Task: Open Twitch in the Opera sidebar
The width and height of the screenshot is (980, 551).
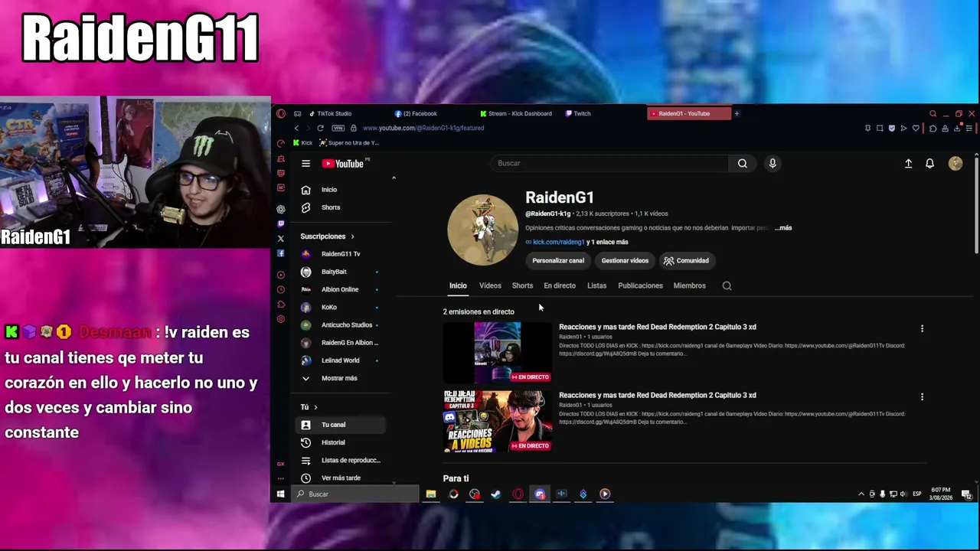Action: click(281, 223)
